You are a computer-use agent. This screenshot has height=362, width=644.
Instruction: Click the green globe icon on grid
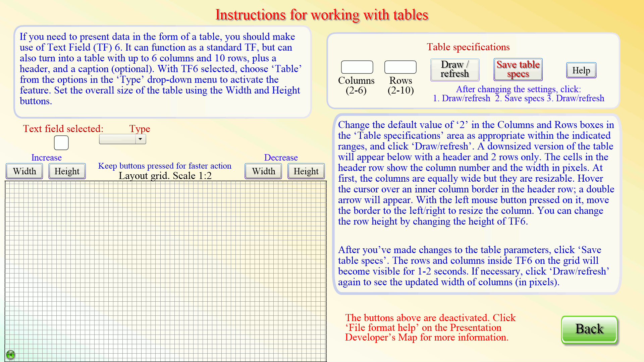pyautogui.click(x=10, y=354)
